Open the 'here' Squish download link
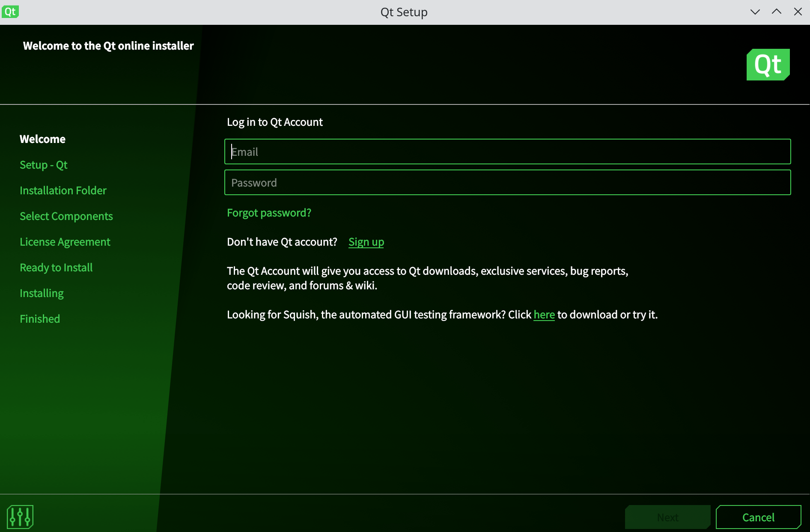The image size is (810, 532). (x=544, y=315)
